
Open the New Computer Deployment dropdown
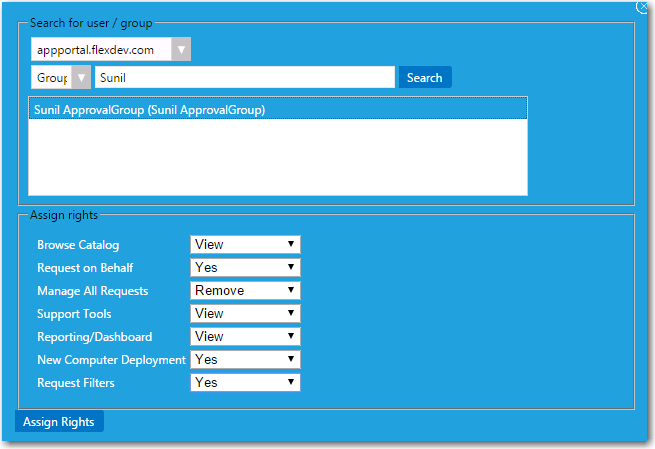pyautogui.click(x=245, y=359)
